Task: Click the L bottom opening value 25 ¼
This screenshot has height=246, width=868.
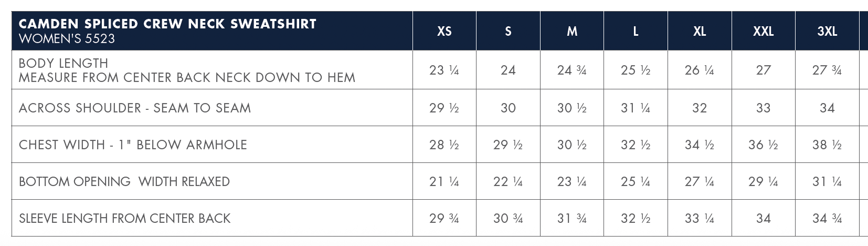Action: pos(636,181)
